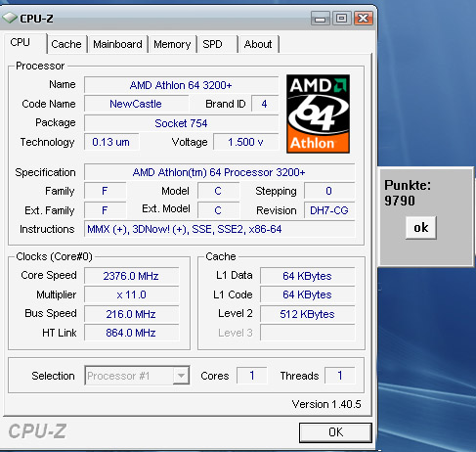Click the Socket 754 package value
The height and width of the screenshot is (452, 476).
point(181,123)
